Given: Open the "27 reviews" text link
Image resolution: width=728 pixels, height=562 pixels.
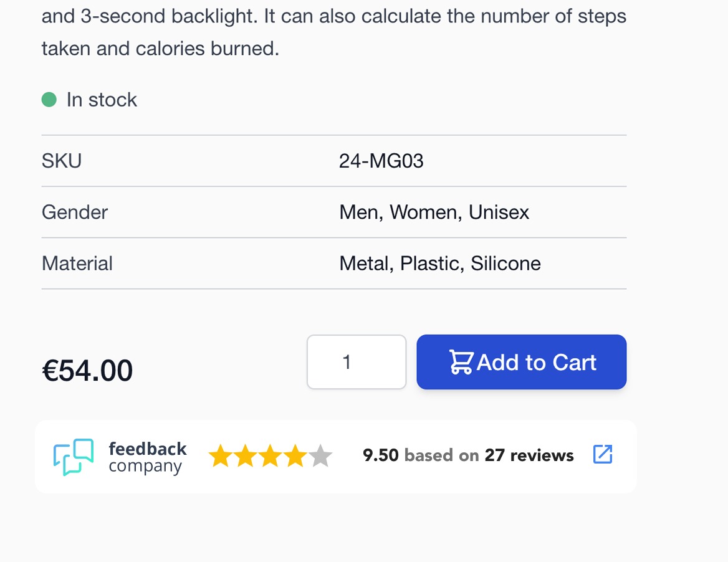Looking at the screenshot, I should click(529, 455).
